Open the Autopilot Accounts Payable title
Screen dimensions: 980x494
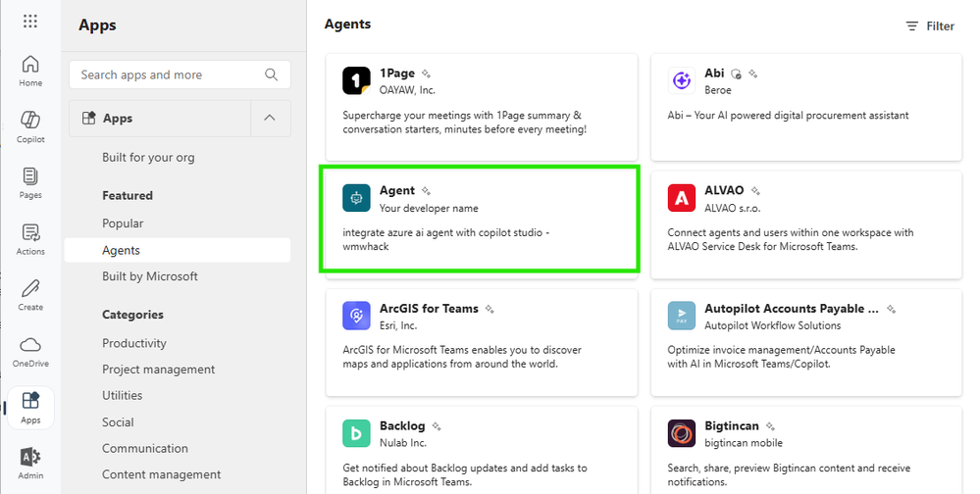[792, 309]
